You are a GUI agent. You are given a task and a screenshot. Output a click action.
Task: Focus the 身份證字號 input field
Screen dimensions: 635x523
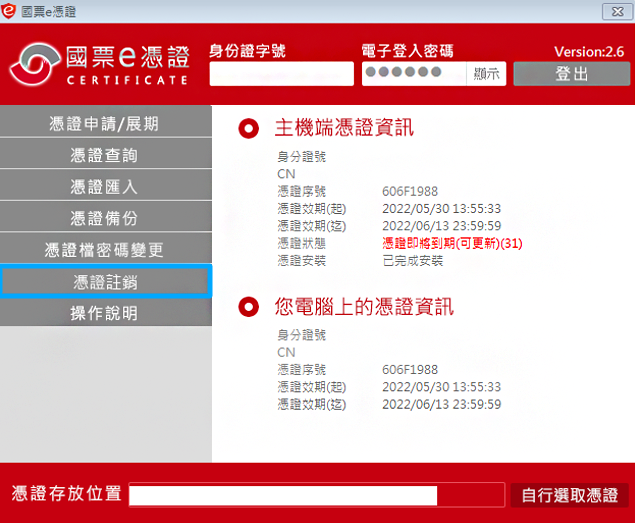point(281,74)
